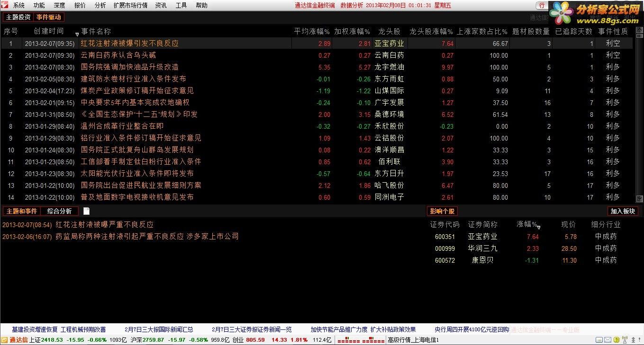644x345 pixels.
Task: Select event 国务院强调加快油品升级改造
Action: point(130,67)
